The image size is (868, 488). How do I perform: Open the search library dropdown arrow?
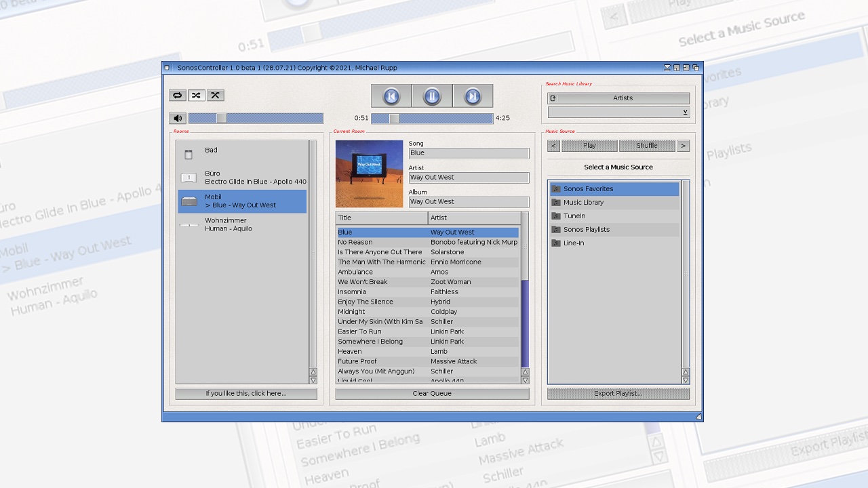(x=685, y=113)
